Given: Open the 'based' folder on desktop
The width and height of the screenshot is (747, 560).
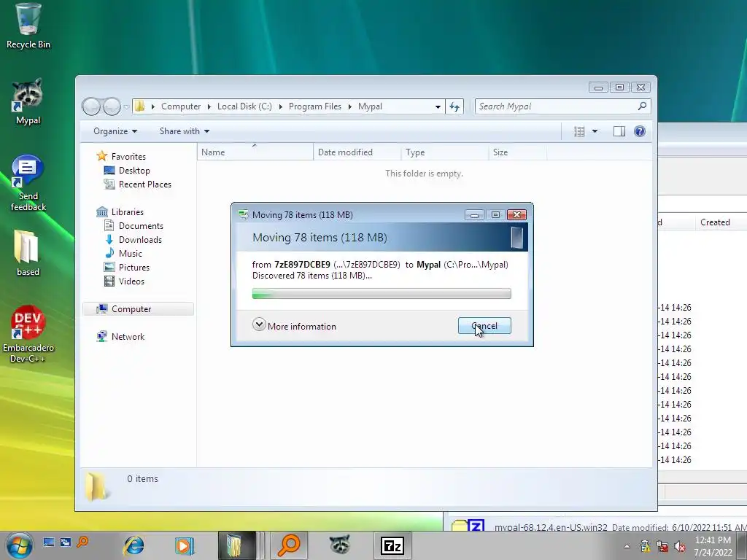Looking at the screenshot, I should pyautogui.click(x=28, y=253).
